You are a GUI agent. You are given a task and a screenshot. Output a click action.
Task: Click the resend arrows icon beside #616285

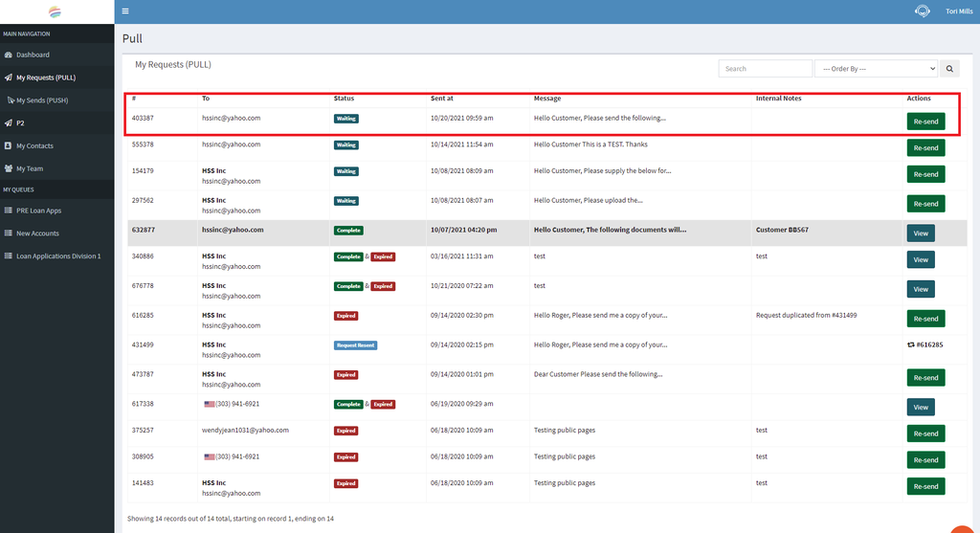(x=911, y=344)
